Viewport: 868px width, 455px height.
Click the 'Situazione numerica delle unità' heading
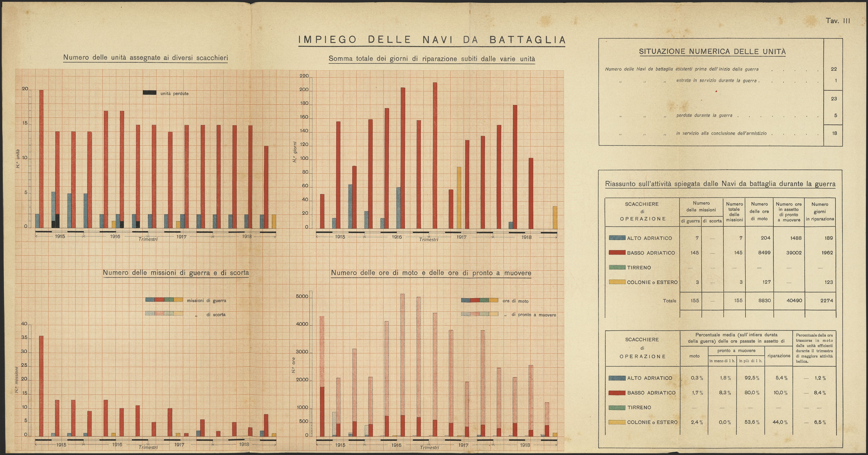click(x=712, y=51)
